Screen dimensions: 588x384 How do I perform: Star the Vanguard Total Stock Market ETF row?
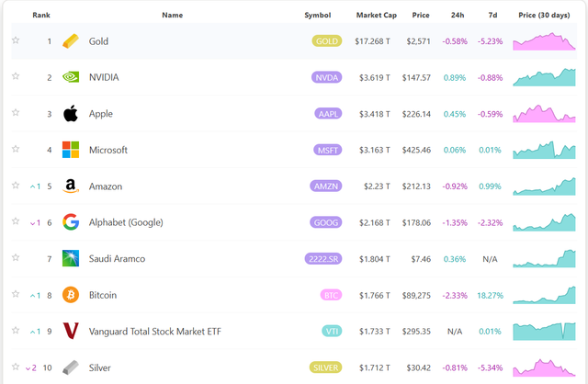[16, 331]
